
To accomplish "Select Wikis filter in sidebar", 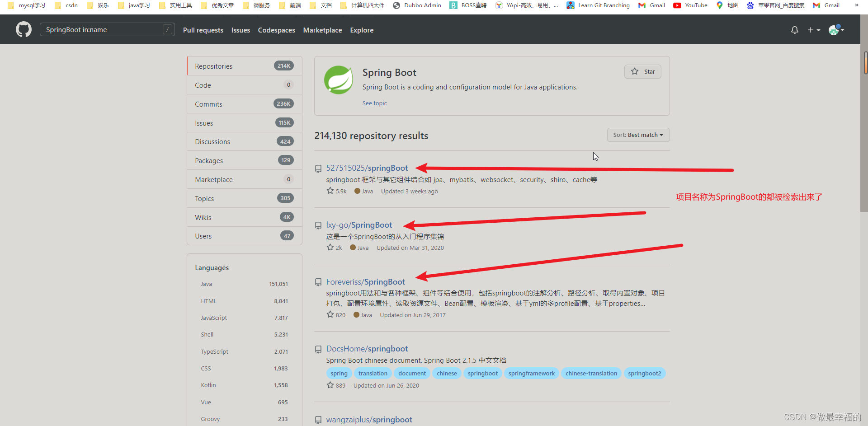I will pyautogui.click(x=245, y=217).
